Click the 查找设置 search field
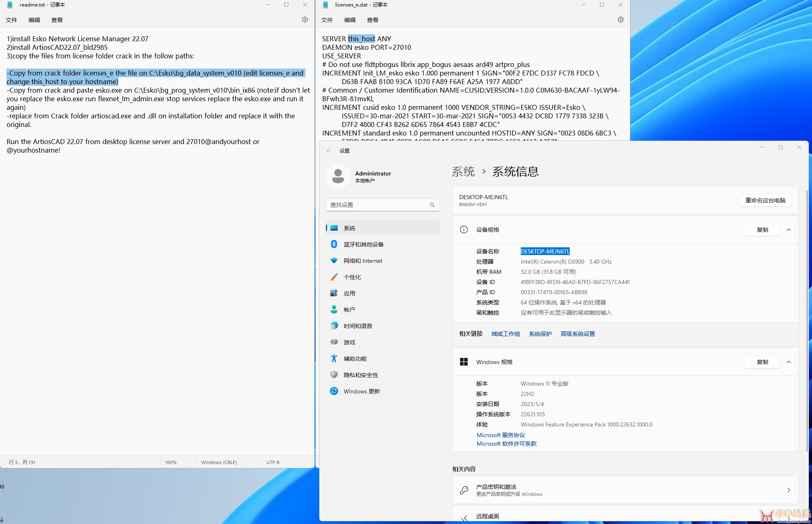Image resolution: width=812 pixels, height=524 pixels. pyautogui.click(x=383, y=205)
